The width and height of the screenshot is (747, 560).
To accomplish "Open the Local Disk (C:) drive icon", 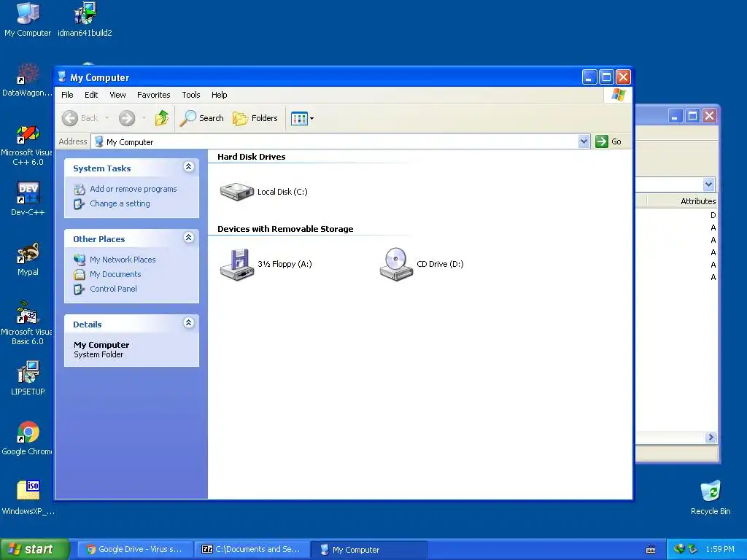I will point(237,192).
